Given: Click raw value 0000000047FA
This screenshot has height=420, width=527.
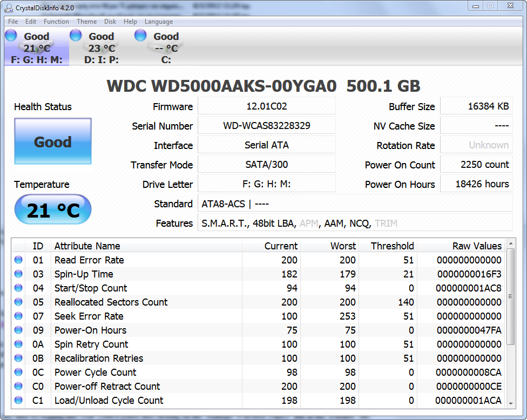Looking at the screenshot, I should pos(469,330).
